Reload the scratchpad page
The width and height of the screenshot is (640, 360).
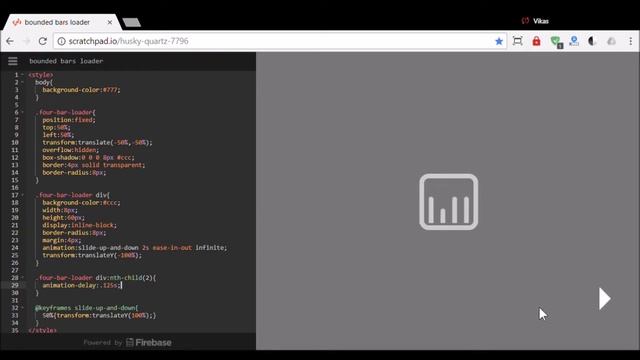point(43,41)
